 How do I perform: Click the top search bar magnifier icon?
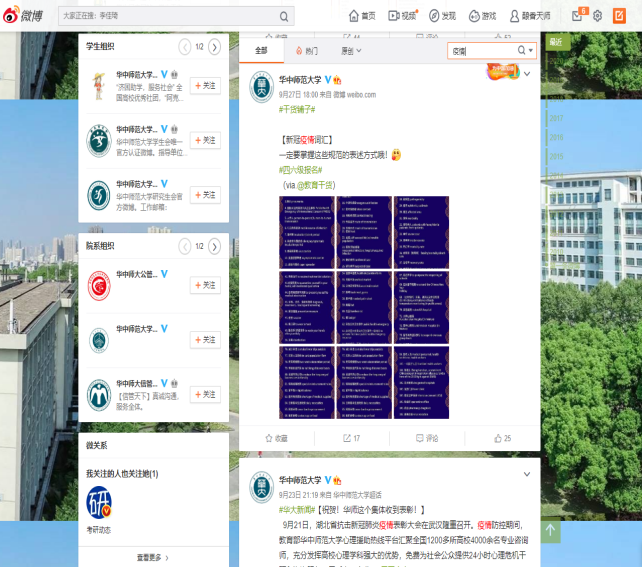click(285, 17)
